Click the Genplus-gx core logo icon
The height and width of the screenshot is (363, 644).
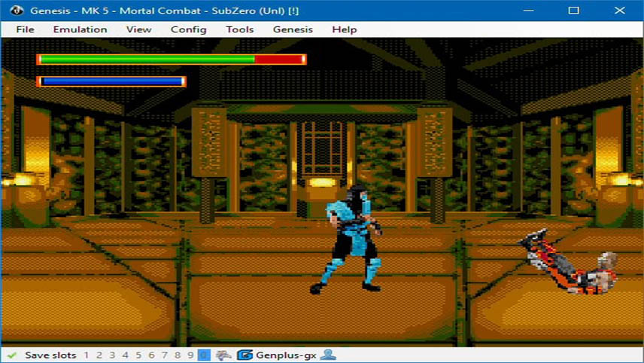(245, 355)
